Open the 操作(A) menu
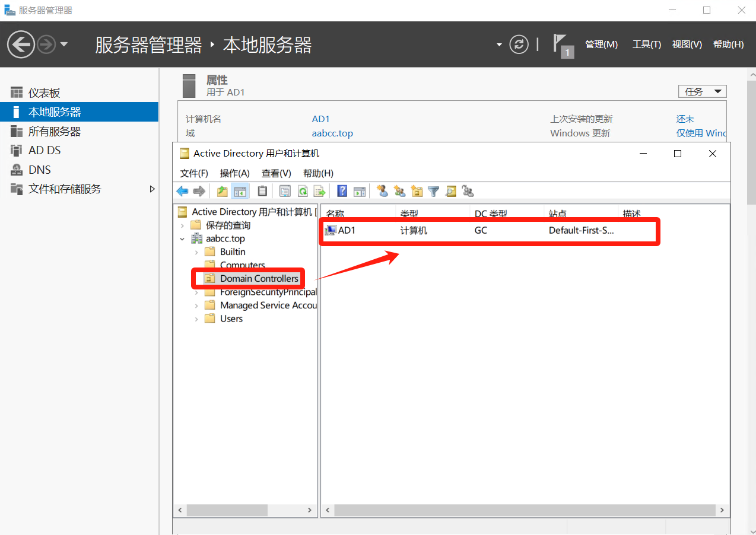 (x=234, y=173)
